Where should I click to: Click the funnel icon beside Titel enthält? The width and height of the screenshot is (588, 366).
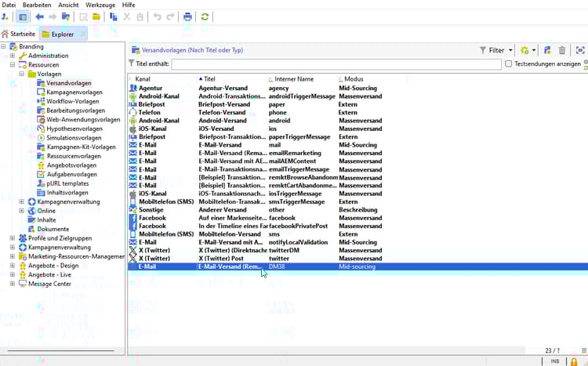(x=131, y=63)
